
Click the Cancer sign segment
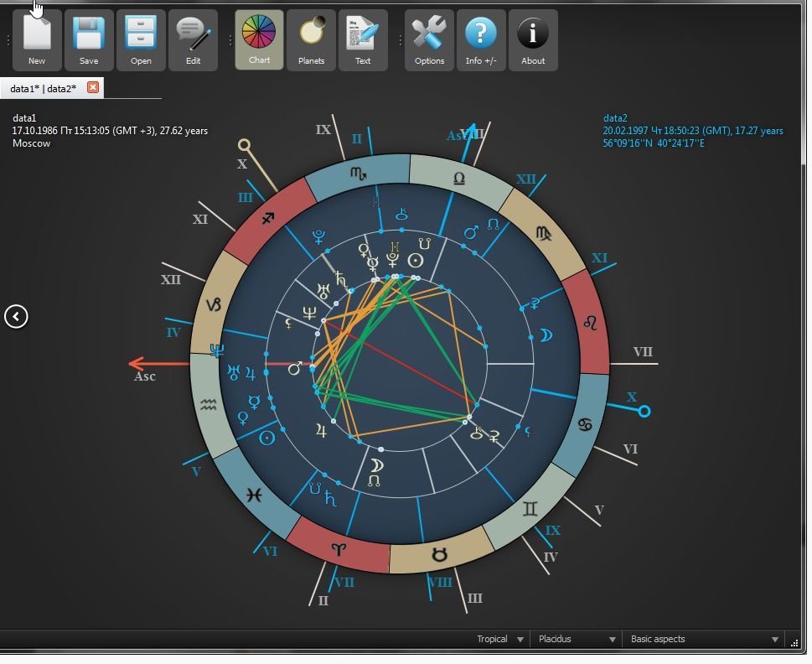click(x=584, y=425)
